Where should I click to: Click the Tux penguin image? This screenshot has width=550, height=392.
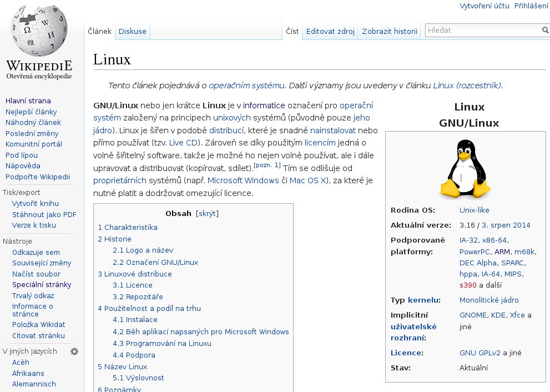(x=465, y=169)
